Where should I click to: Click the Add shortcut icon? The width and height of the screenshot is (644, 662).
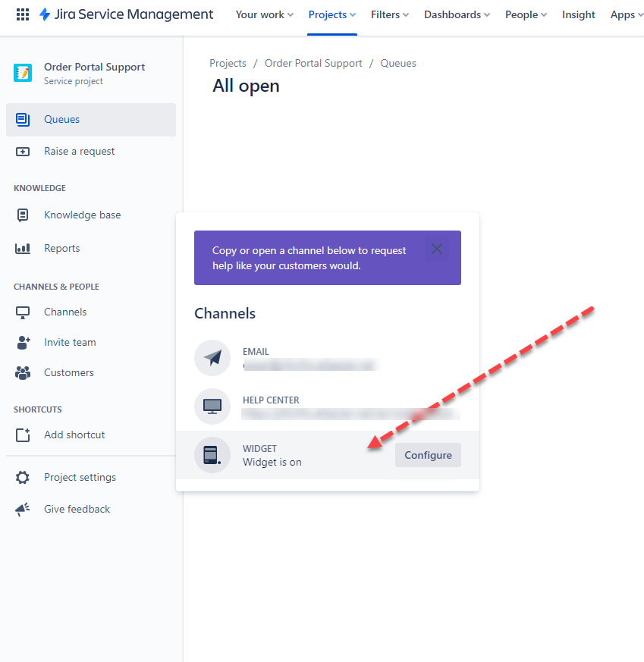23,435
